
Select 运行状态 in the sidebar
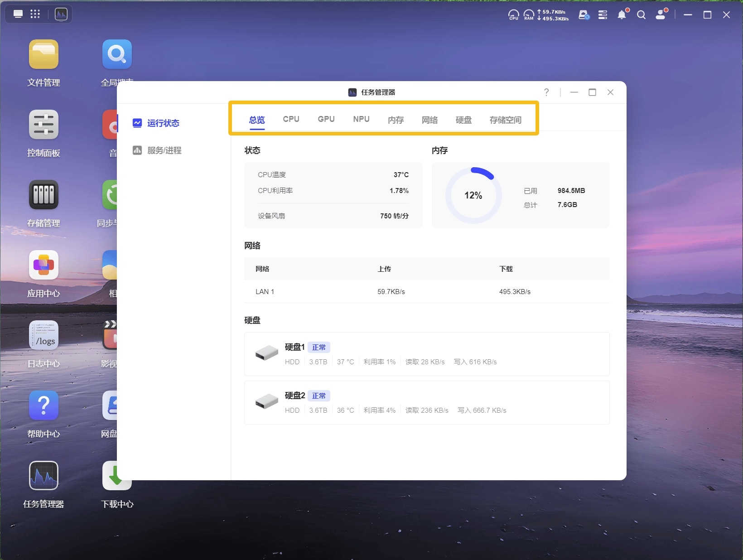click(156, 123)
